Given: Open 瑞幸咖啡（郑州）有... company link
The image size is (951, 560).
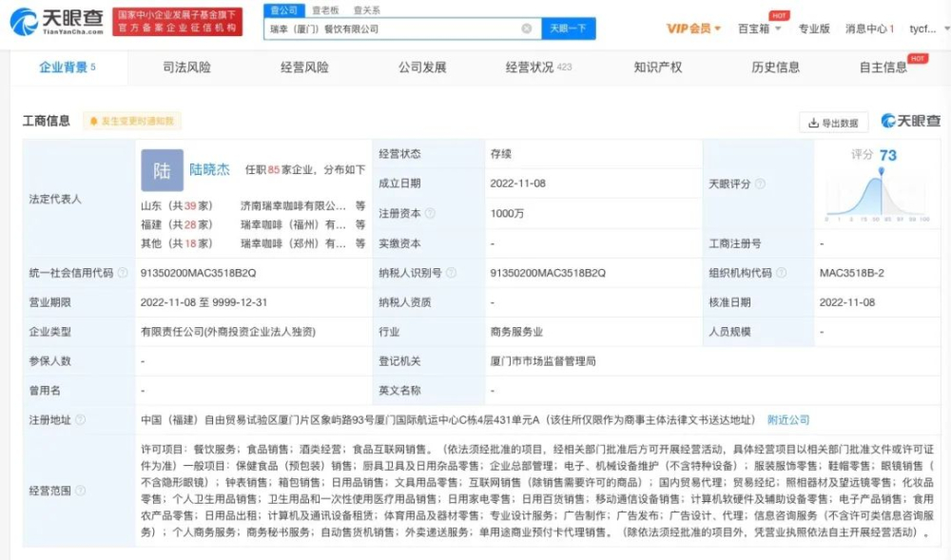Looking at the screenshot, I should (293, 243).
